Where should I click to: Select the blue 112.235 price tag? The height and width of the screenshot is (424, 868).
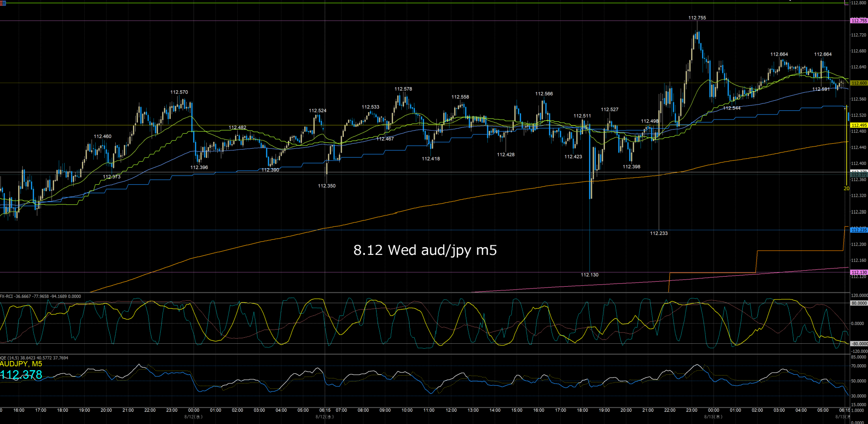click(x=859, y=230)
